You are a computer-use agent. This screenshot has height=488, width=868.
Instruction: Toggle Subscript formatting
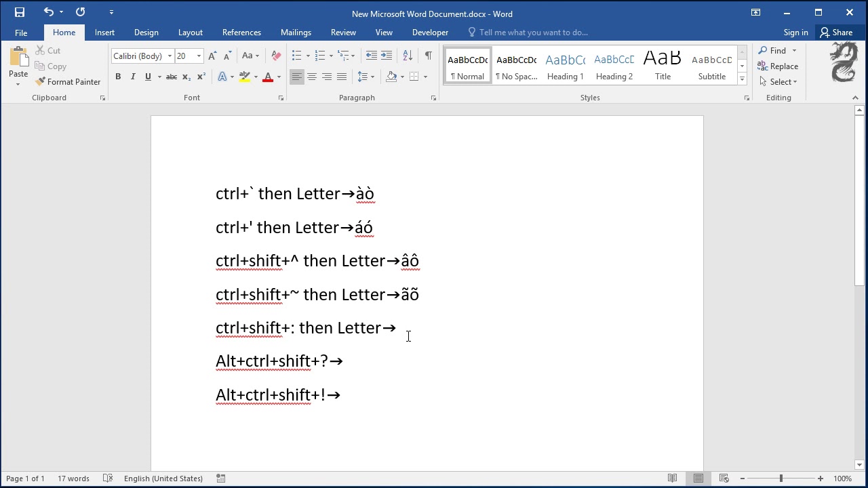(186, 77)
